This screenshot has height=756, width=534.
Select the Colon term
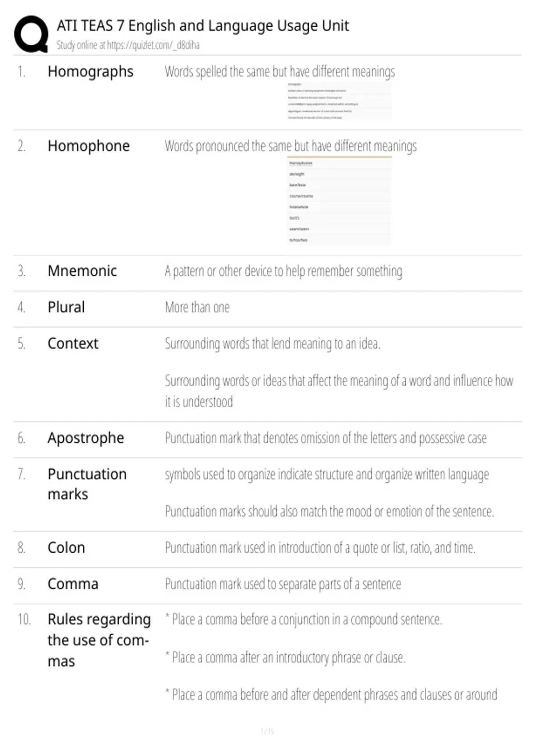click(x=66, y=547)
